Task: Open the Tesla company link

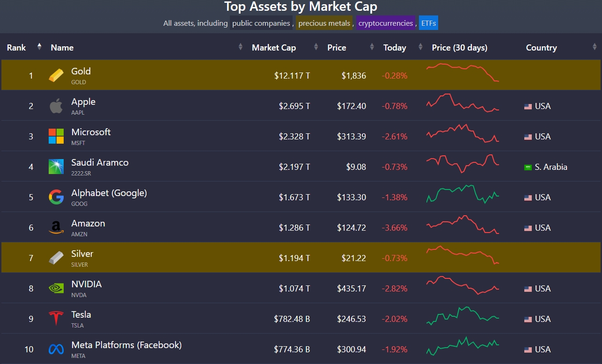Action: coord(81,314)
